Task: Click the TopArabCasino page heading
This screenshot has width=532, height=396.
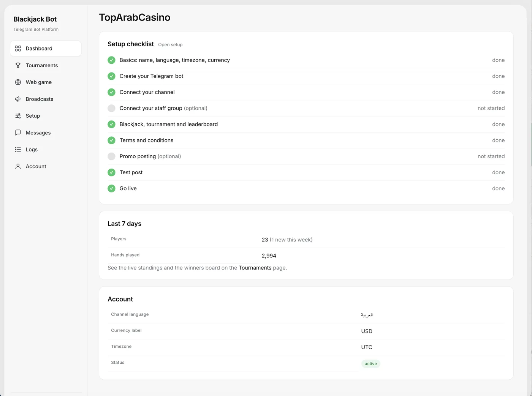Action: tap(135, 17)
